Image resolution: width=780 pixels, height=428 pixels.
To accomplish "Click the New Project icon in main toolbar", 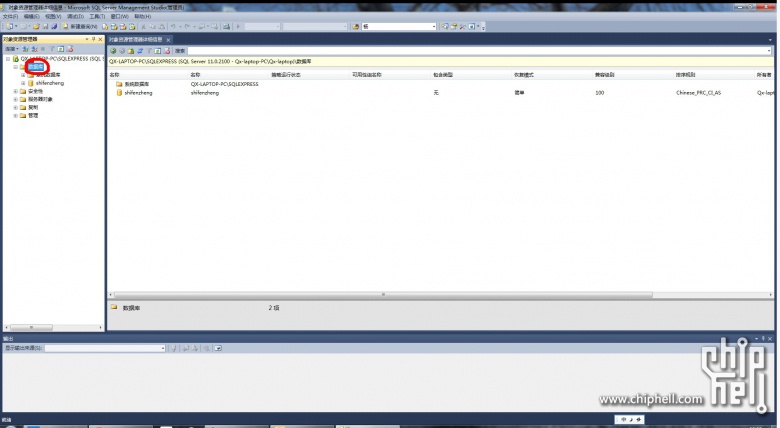I will (x=9, y=26).
